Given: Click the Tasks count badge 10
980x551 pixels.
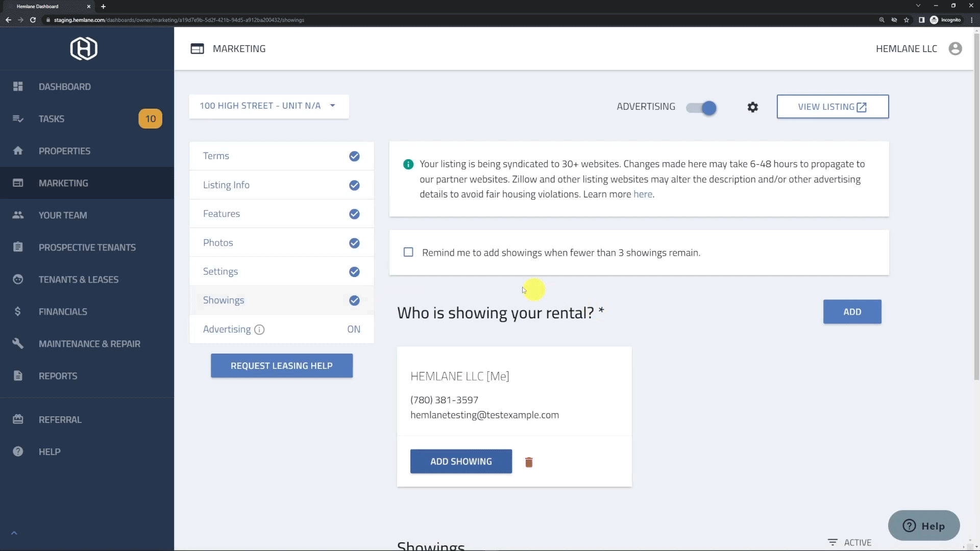Looking at the screenshot, I should tap(151, 119).
